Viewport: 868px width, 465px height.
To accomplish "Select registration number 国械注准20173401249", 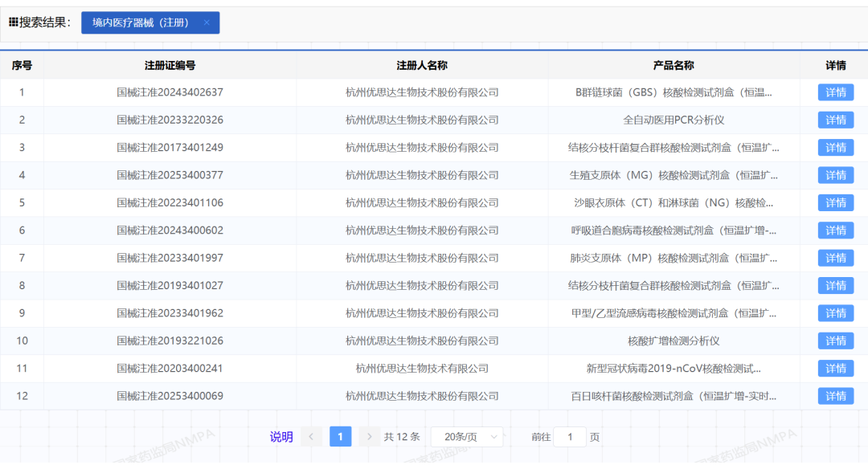I will (170, 148).
